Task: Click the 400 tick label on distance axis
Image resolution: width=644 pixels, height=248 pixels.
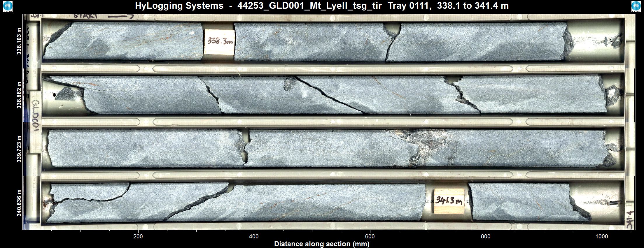Action: click(x=254, y=236)
